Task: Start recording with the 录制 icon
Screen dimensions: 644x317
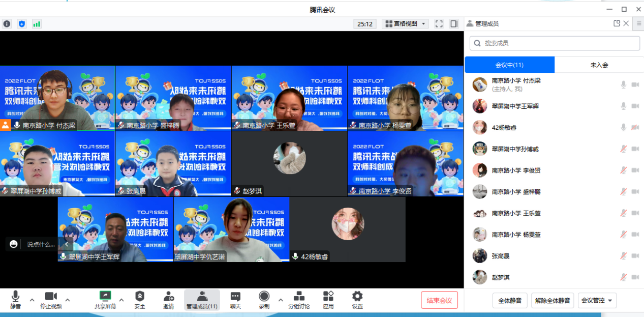Action: point(264,300)
